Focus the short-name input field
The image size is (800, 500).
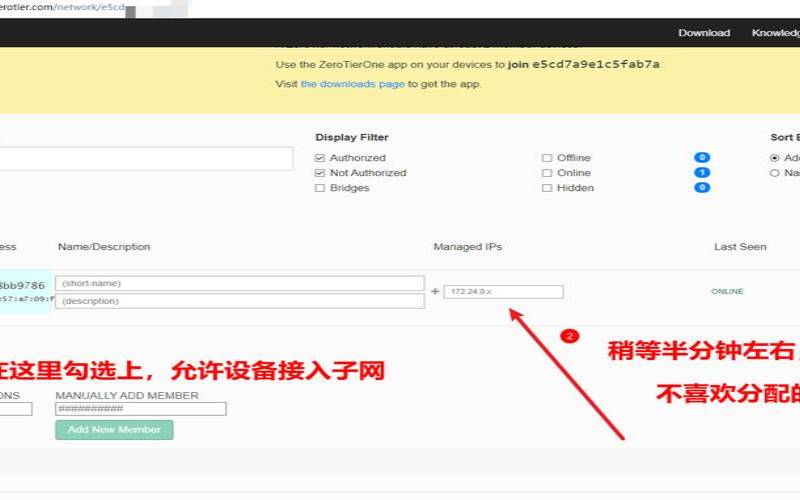[x=240, y=283]
